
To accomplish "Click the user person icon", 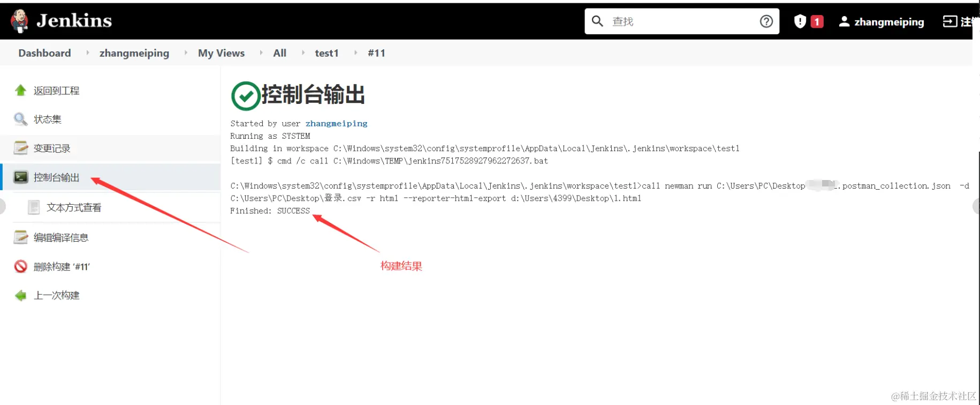I will [x=844, y=21].
